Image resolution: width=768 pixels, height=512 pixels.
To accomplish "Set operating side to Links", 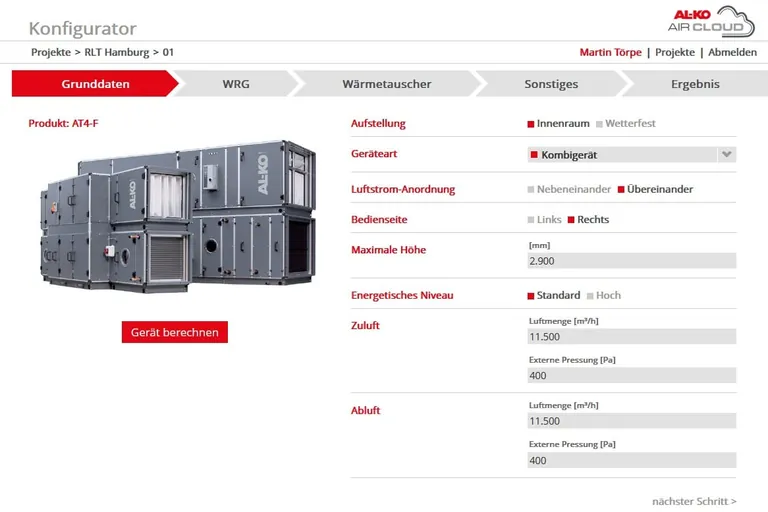I will pos(544,220).
